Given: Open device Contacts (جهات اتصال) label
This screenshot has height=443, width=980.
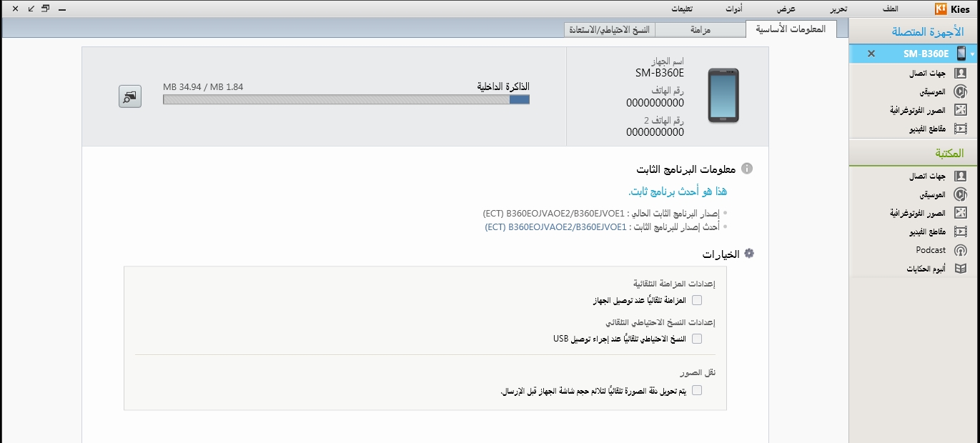Looking at the screenshot, I should coord(927,74).
